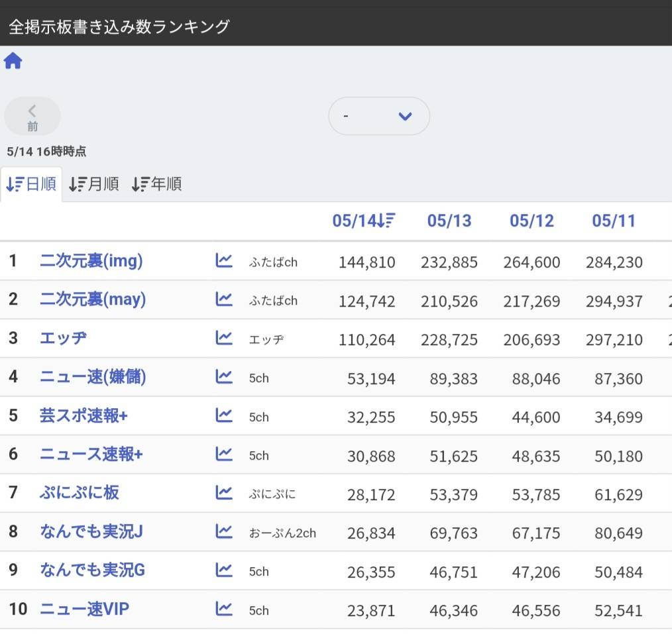The height and width of the screenshot is (634, 672).
Task: Click the 05/13 column header
Action: [x=449, y=221]
